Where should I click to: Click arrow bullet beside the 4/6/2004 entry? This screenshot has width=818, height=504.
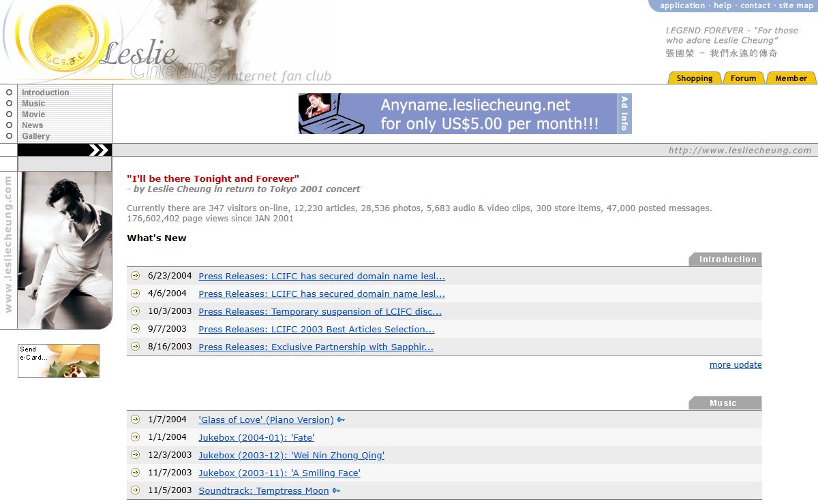pos(135,294)
